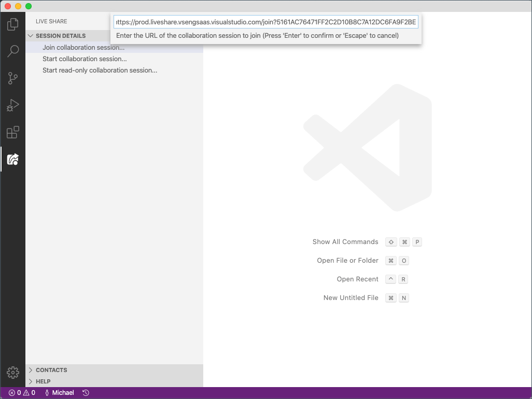
Task: Open the Source Control view
Action: [13, 78]
